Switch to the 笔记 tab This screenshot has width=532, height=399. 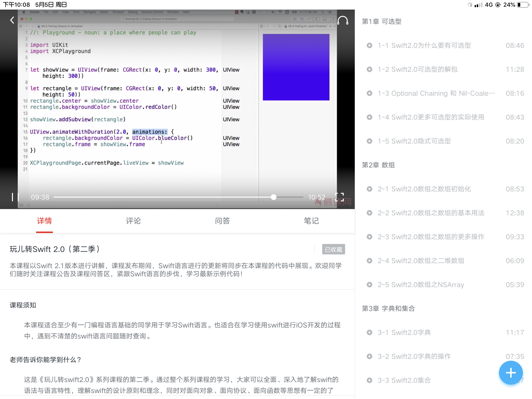(311, 221)
